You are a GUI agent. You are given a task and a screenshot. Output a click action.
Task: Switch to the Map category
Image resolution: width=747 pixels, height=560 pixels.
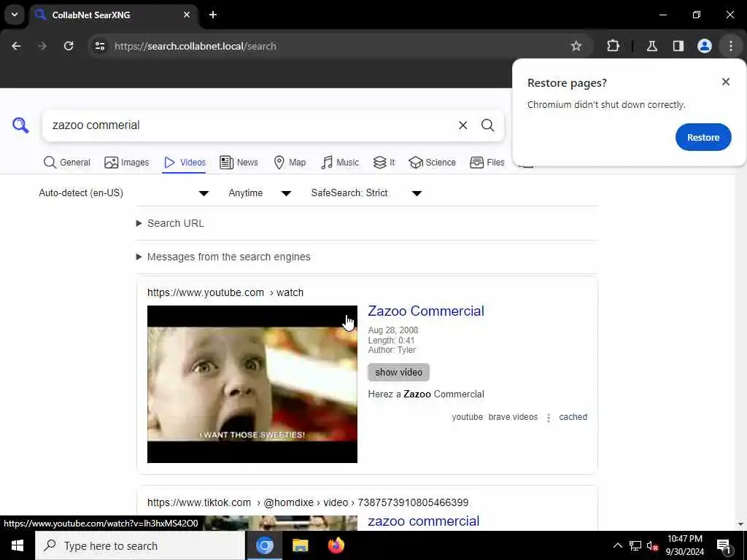290,163
